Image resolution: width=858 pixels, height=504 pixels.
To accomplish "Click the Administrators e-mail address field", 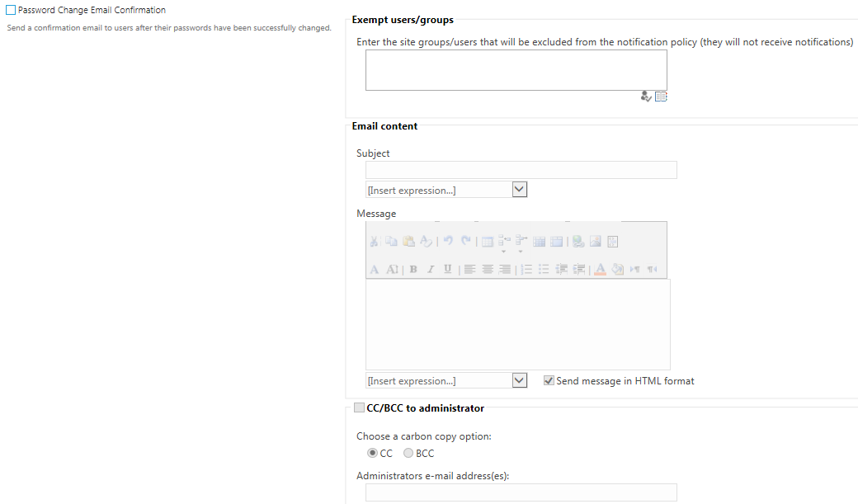I will click(521, 492).
